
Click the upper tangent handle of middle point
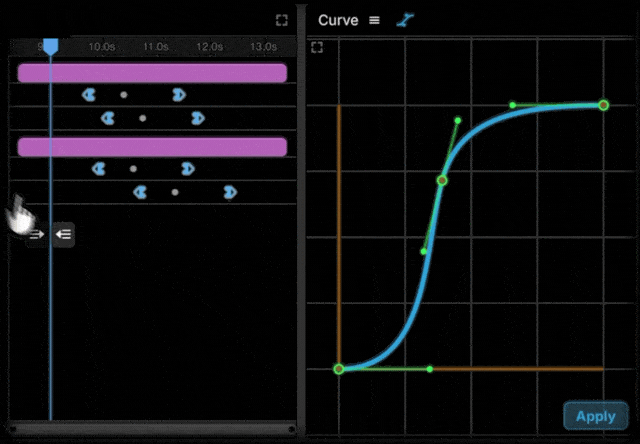(458, 120)
